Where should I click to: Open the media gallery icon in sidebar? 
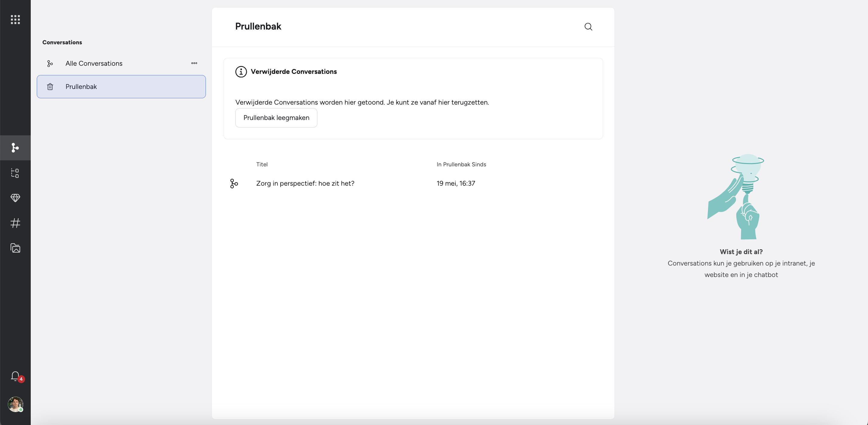[x=15, y=248]
